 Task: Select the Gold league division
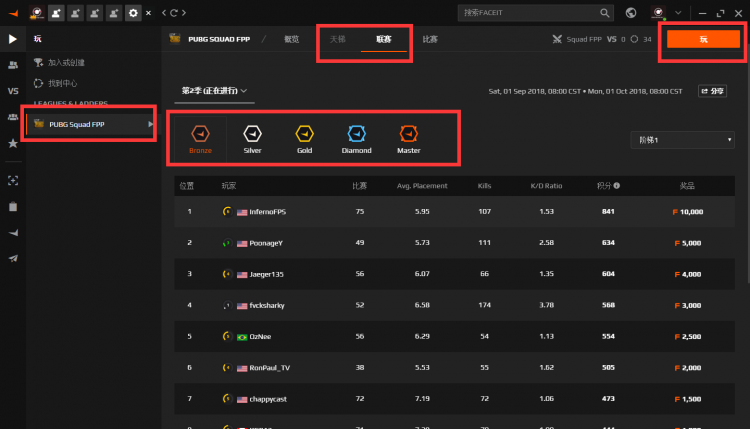(x=304, y=139)
